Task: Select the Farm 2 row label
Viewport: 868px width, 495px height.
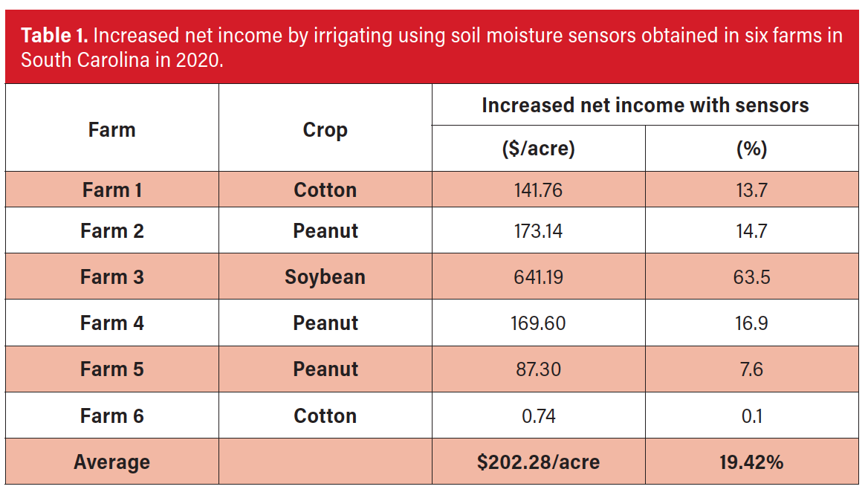Action: (x=112, y=231)
